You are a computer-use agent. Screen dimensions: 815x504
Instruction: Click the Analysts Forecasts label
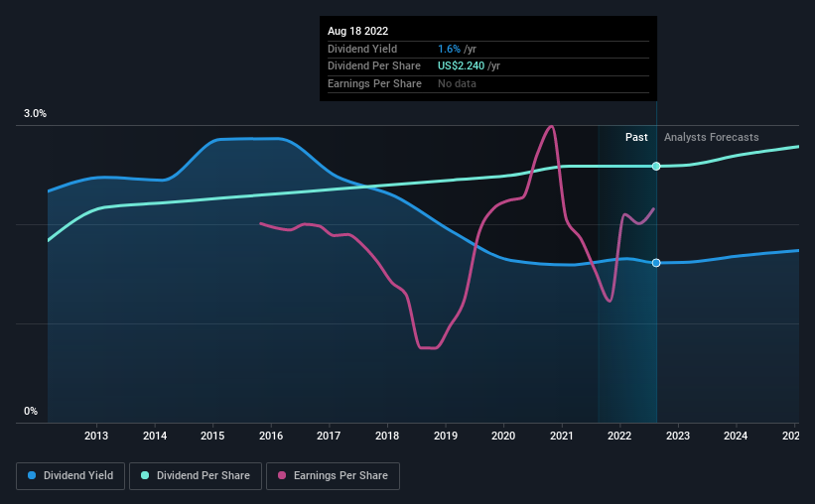(711, 137)
